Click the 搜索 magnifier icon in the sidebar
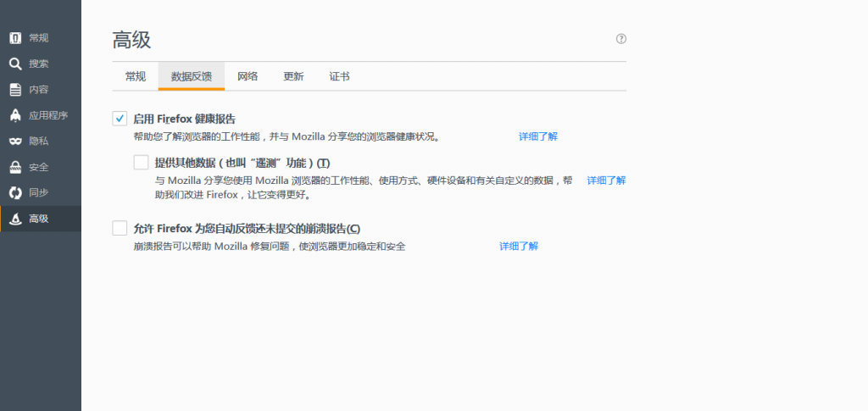The width and height of the screenshot is (868, 411). coord(15,64)
